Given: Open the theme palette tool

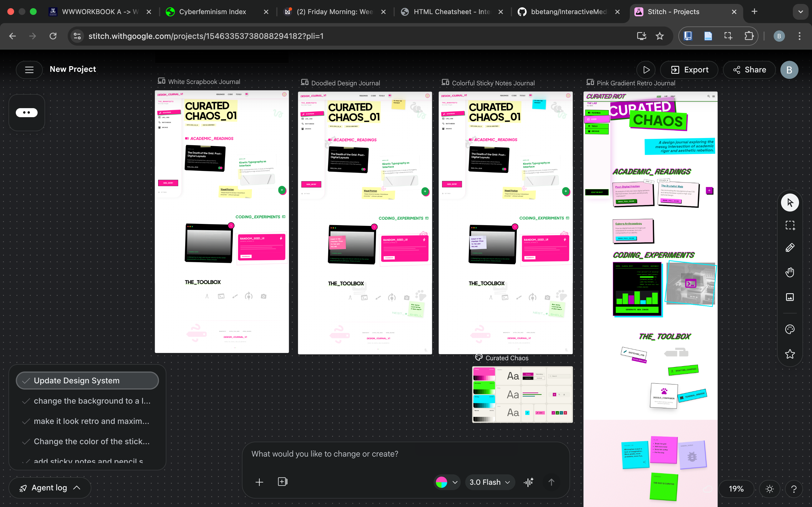Looking at the screenshot, I should click(x=789, y=329).
